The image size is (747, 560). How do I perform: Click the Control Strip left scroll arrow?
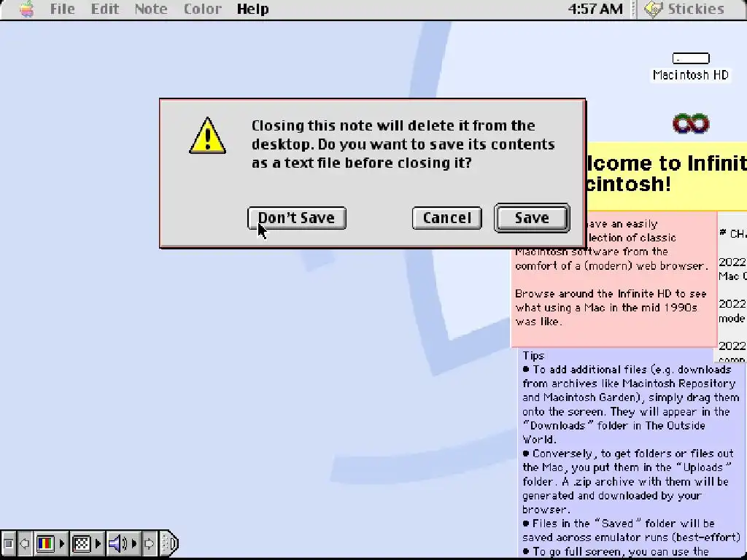click(x=24, y=543)
